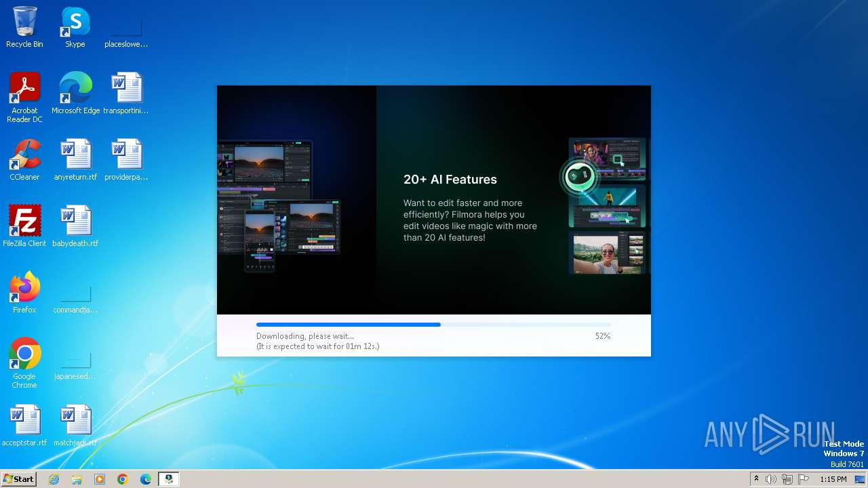868x488 pixels.
Task: Open Windows Explorer folder in taskbar
Action: 77,479
